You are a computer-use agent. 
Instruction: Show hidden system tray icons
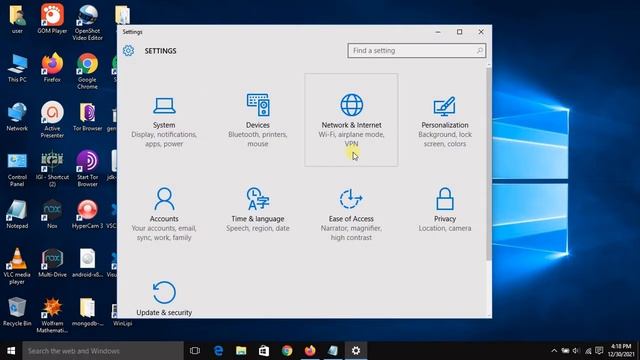pos(554,351)
